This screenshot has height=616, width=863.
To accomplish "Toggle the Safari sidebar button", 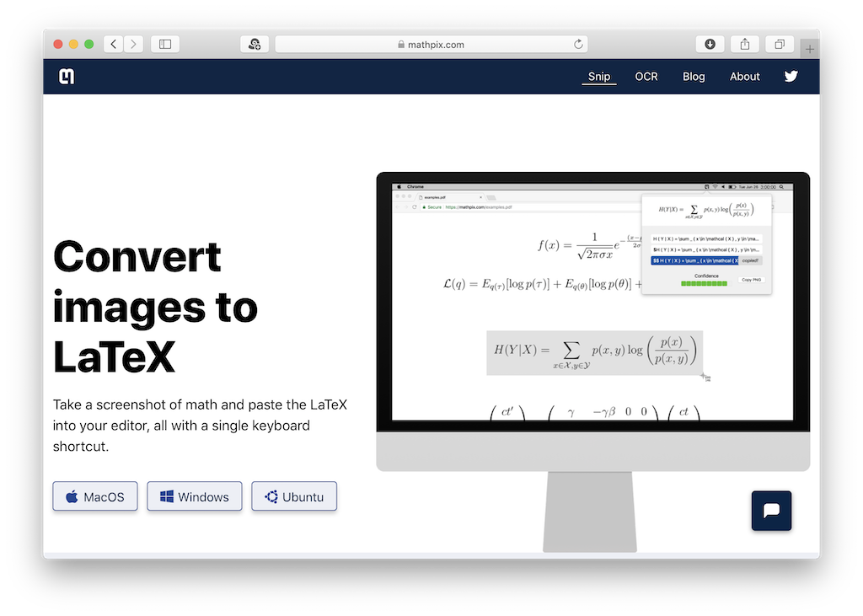I will [x=165, y=44].
